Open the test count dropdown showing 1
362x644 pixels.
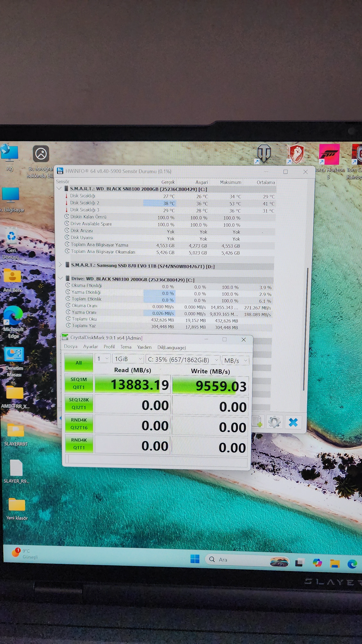coord(103,359)
